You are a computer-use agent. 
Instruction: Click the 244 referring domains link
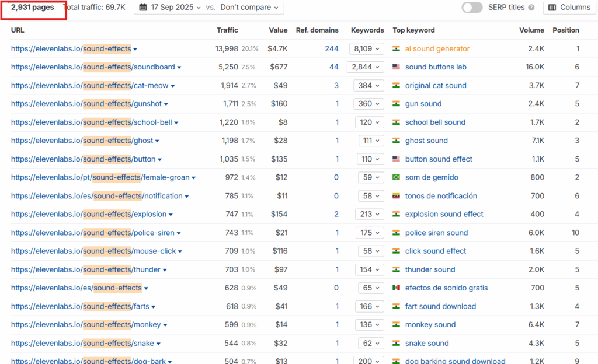332,49
